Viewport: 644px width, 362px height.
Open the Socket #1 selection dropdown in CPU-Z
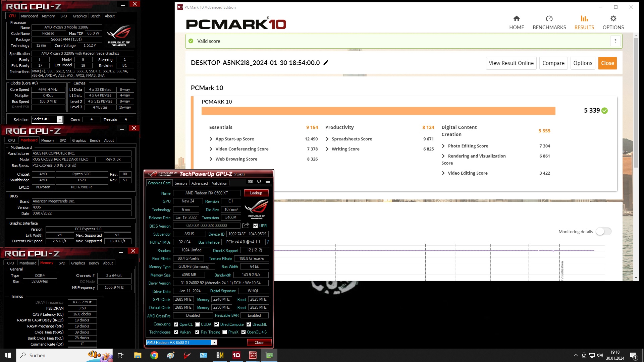coord(47,119)
